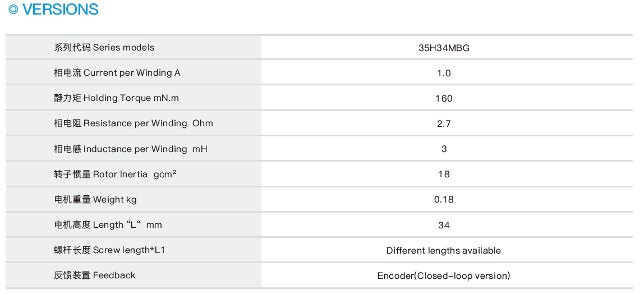Select the Inductance per Winding mH label
This screenshot has width=644, height=294.
tap(131, 149)
